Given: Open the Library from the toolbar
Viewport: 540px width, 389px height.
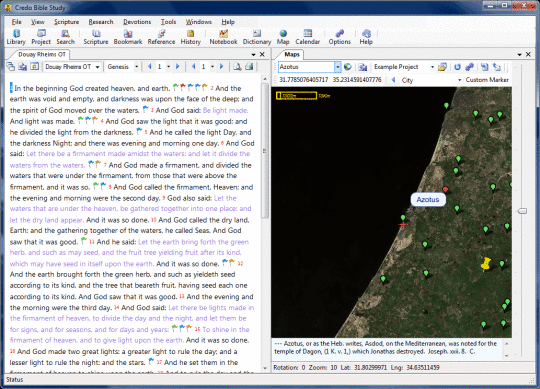Looking at the screenshot, I should [16, 37].
